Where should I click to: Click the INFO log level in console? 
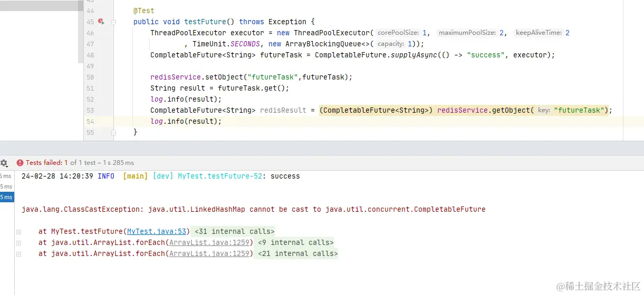tap(106, 176)
